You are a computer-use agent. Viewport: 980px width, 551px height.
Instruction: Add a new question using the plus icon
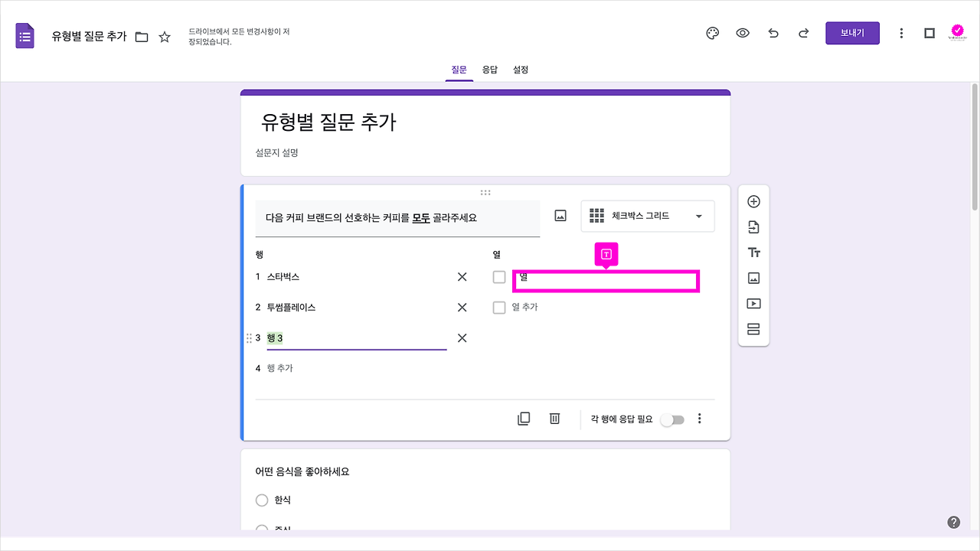[753, 201]
